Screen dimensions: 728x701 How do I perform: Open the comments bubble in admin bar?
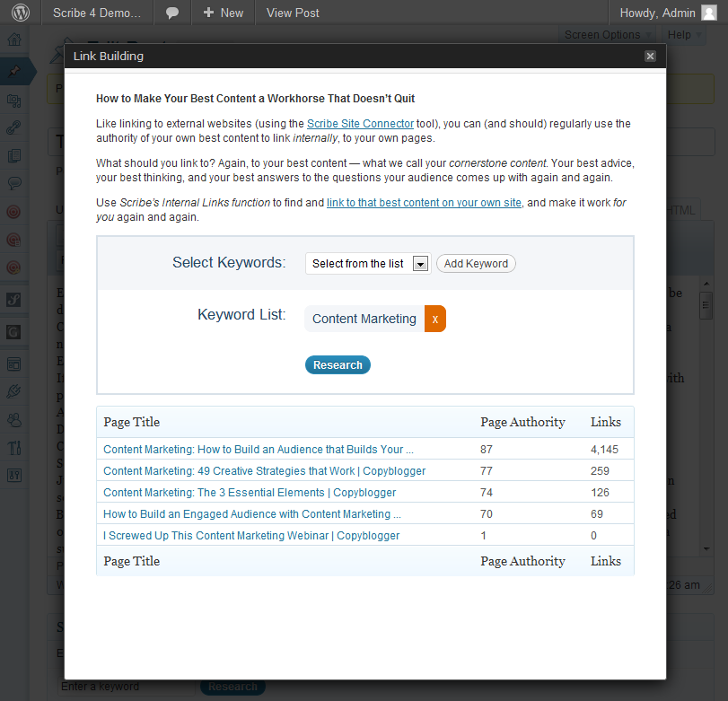coord(172,13)
